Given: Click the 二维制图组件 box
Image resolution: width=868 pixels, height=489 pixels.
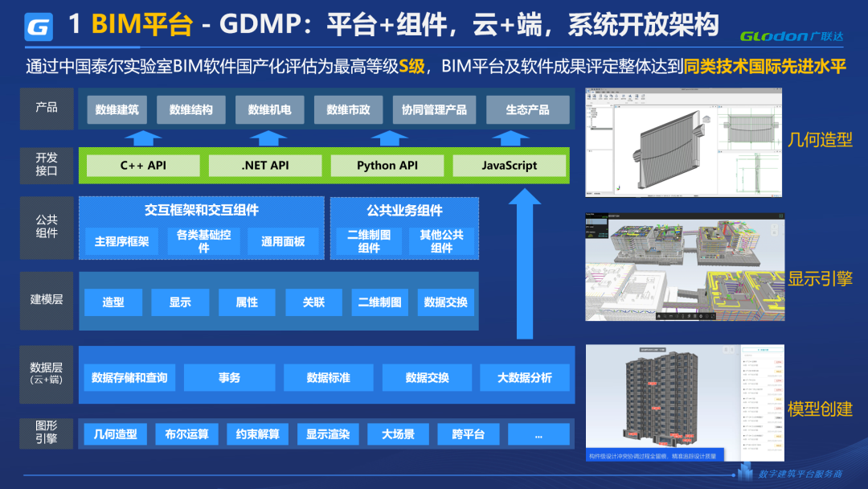Looking at the screenshot, I should [369, 241].
